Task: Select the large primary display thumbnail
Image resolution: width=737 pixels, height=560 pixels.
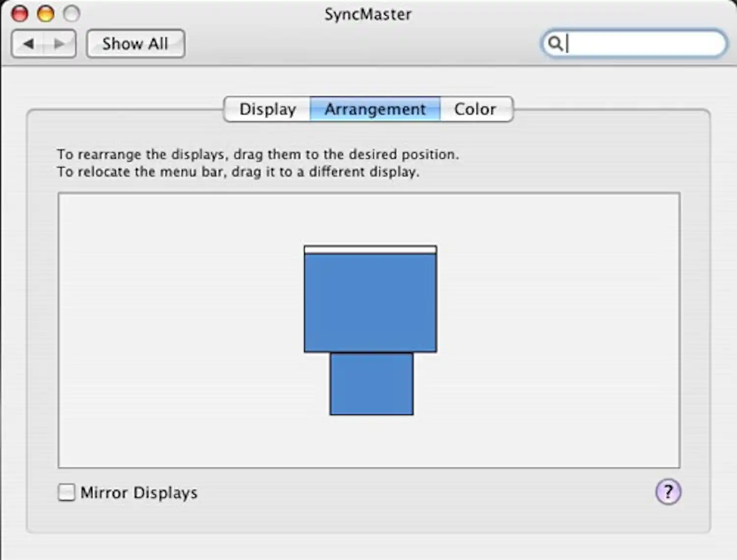Action: tap(370, 300)
